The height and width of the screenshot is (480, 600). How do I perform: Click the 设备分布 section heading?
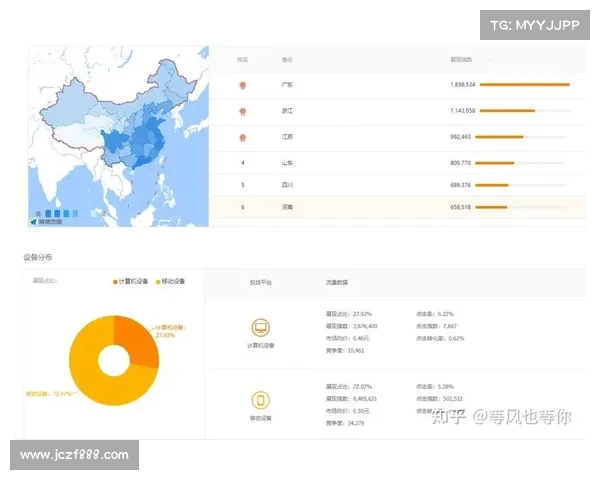point(38,257)
